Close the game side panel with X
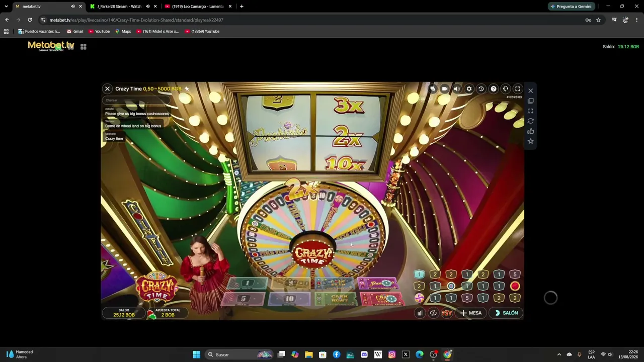Image resolution: width=644 pixels, height=362 pixels. (530, 90)
